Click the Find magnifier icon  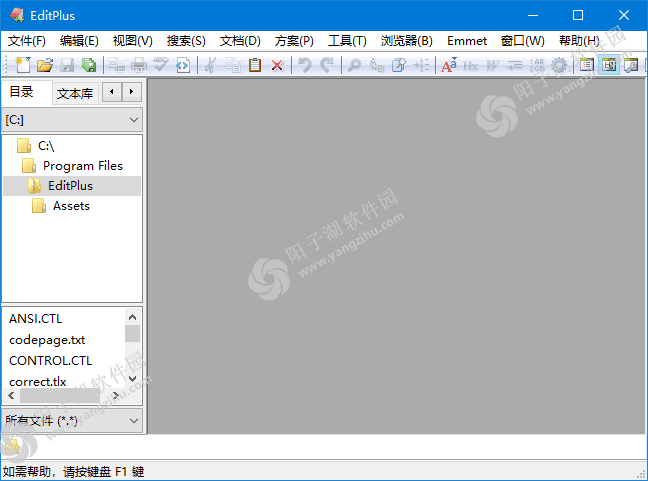click(x=355, y=65)
